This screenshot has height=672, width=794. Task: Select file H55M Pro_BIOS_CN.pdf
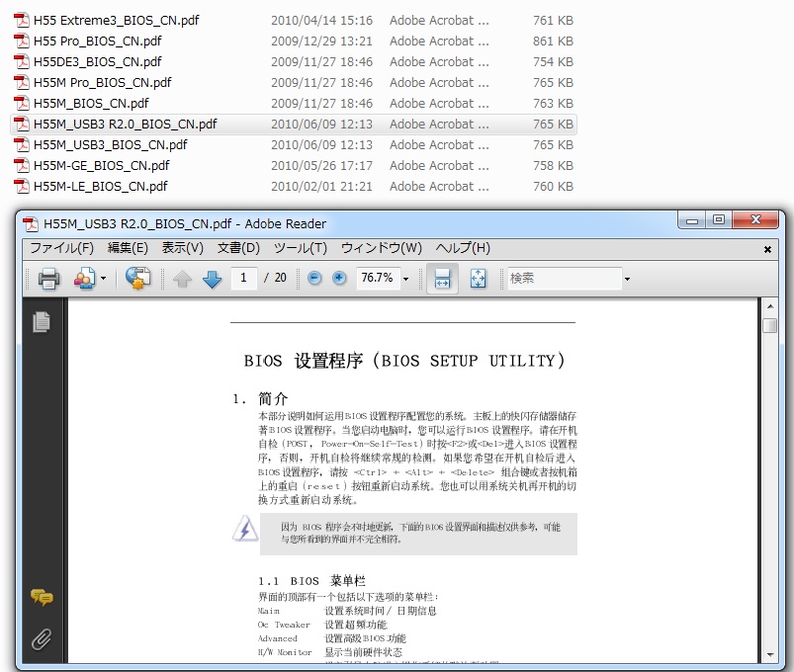[x=102, y=82]
